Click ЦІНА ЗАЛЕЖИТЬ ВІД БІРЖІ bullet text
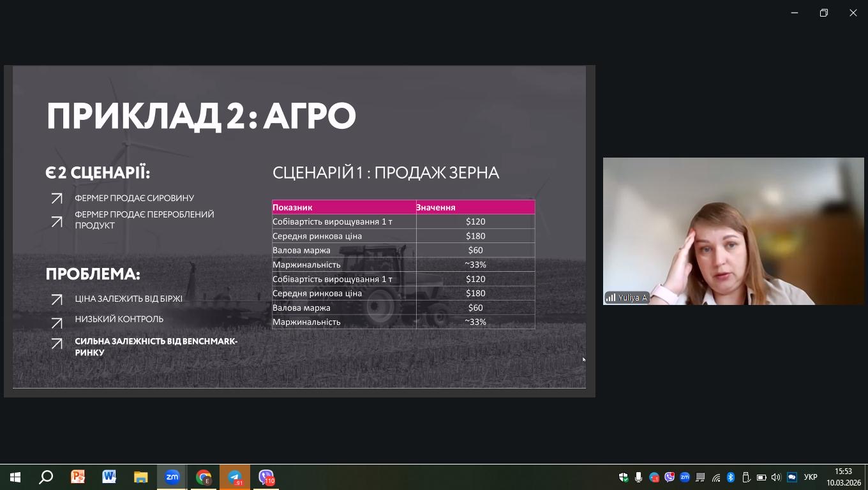Screen dimensions: 868x490 (129, 299)
